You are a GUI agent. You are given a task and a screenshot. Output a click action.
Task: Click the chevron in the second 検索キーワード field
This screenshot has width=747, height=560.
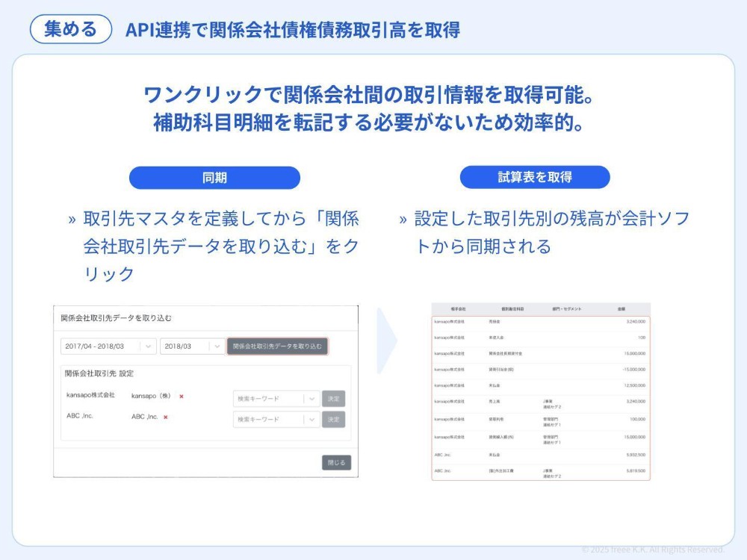pyautogui.click(x=312, y=420)
